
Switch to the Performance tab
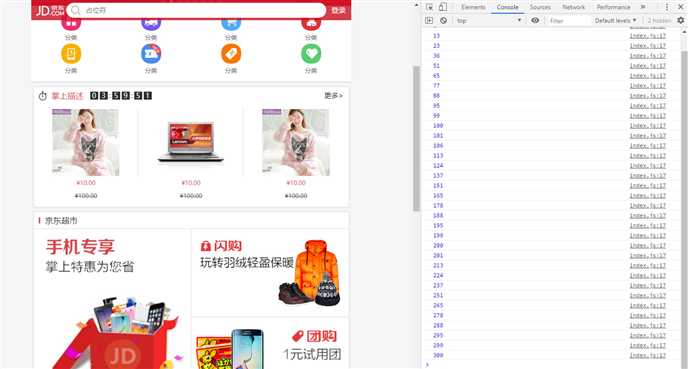(x=613, y=7)
